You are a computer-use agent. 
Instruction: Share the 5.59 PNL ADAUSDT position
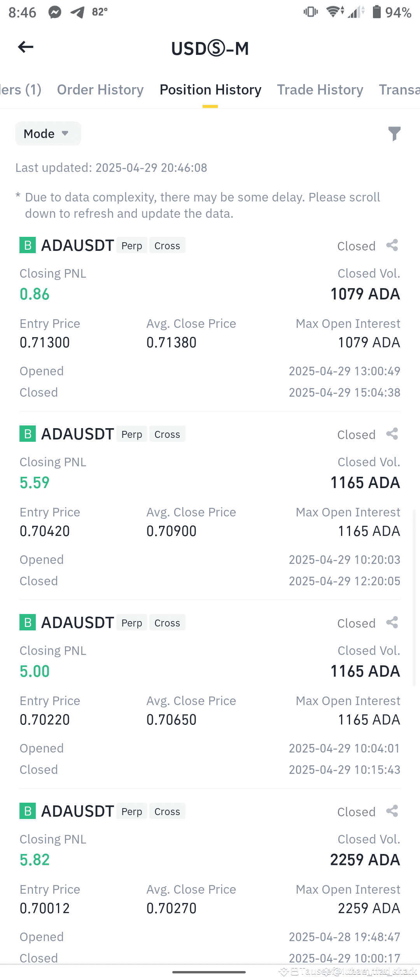(392, 434)
